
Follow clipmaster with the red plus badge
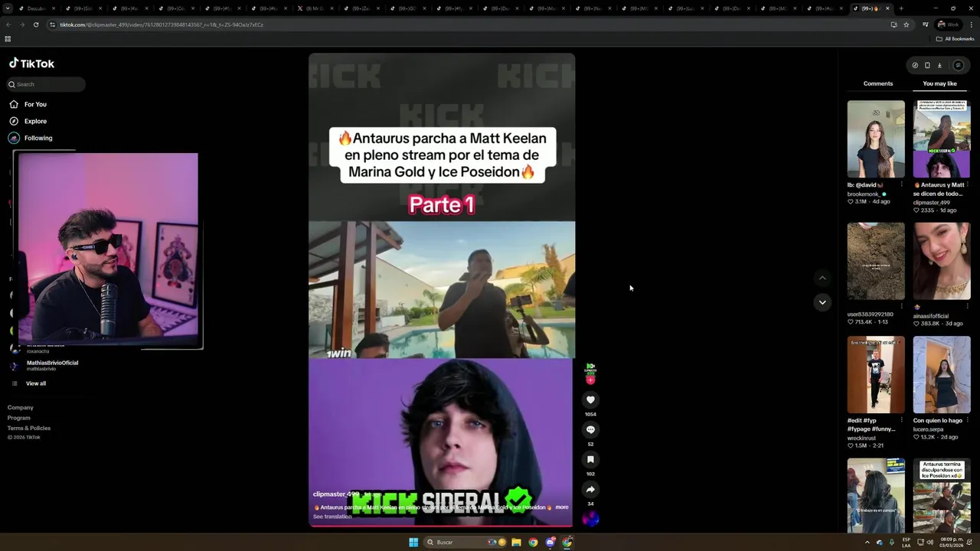coord(590,380)
